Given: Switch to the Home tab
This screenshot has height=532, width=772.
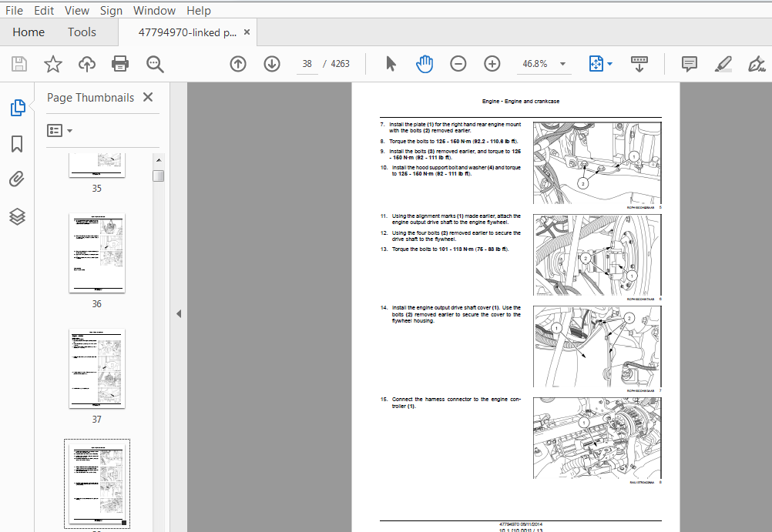Looking at the screenshot, I should pyautogui.click(x=29, y=32).
